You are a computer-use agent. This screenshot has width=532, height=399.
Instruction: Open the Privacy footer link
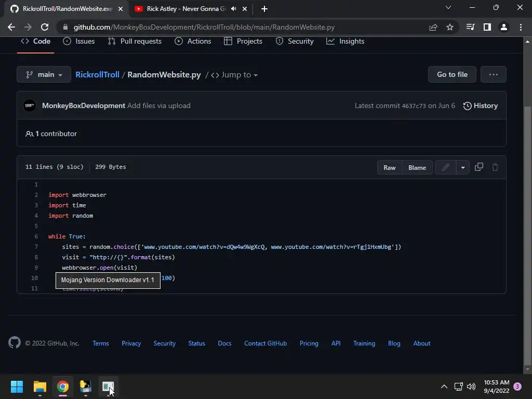tap(131, 343)
